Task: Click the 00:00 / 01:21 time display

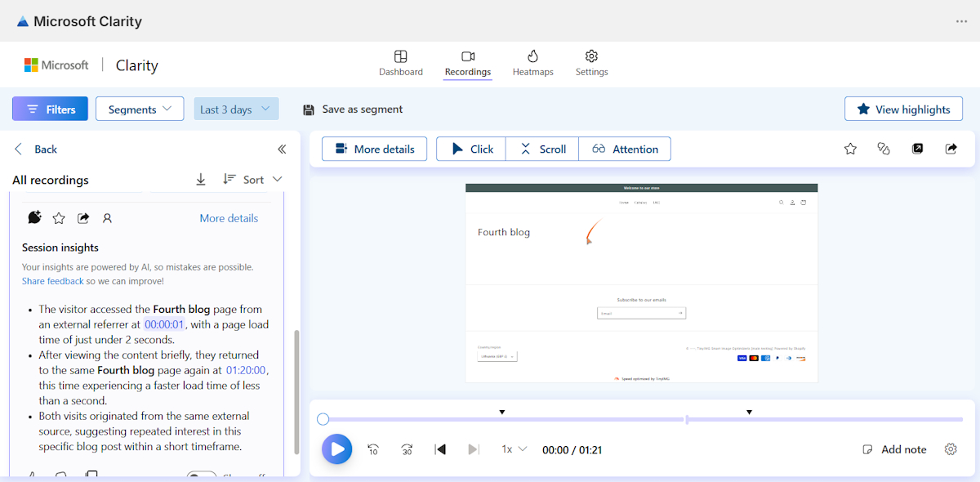Action: (x=572, y=449)
